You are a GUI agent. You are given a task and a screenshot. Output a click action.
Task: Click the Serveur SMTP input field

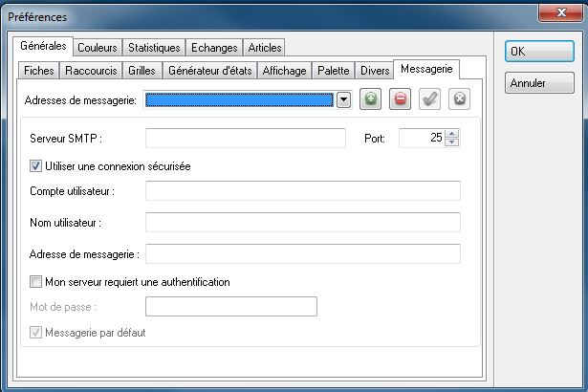(x=245, y=139)
